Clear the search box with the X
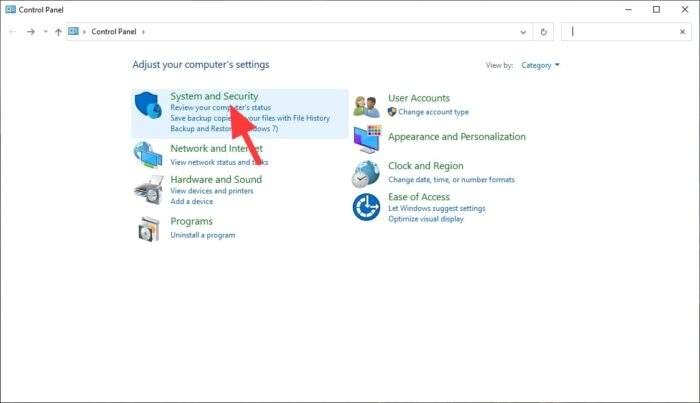This screenshot has height=403, width=700. tap(682, 32)
